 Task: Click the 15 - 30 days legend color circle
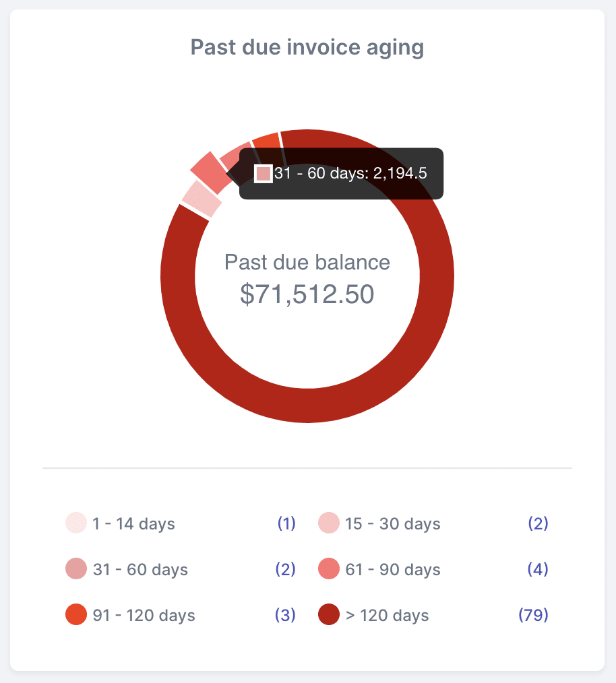[x=328, y=523]
